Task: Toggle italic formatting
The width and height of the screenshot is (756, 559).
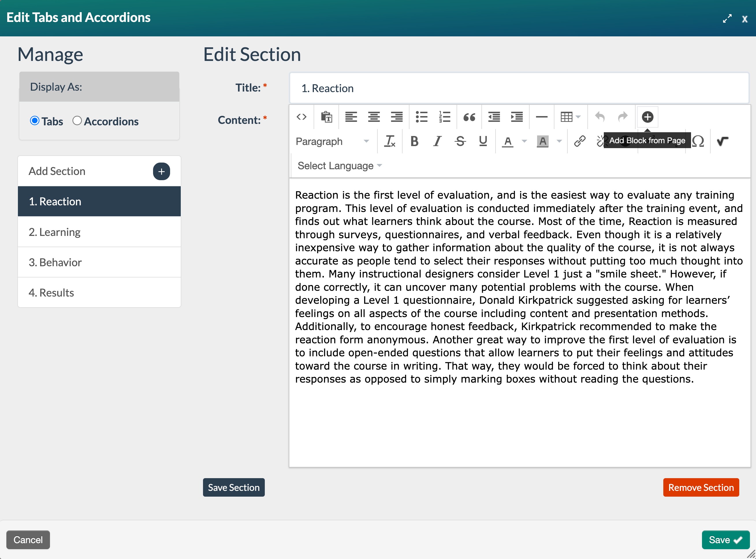Action: (x=437, y=141)
